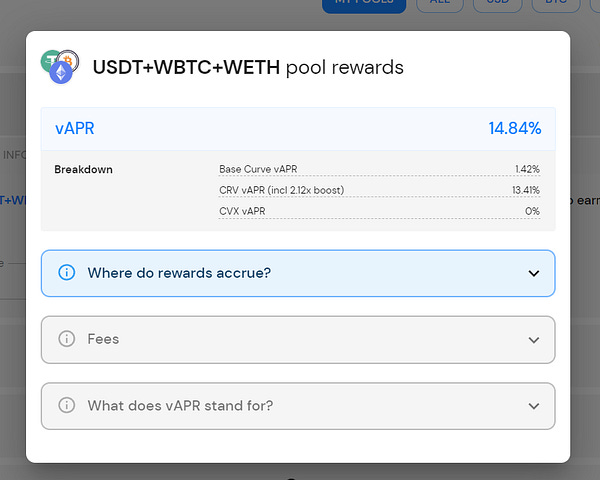The image size is (600, 480).
Task: Click the USDT+WBTC+WETH pool rewards title
Action: [248, 67]
